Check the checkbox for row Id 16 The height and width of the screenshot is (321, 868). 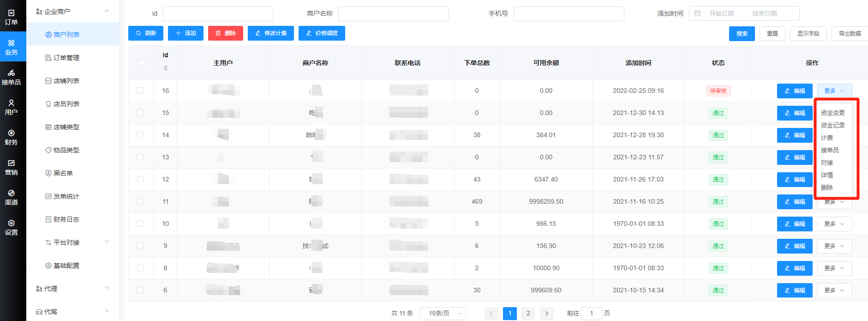tap(140, 91)
